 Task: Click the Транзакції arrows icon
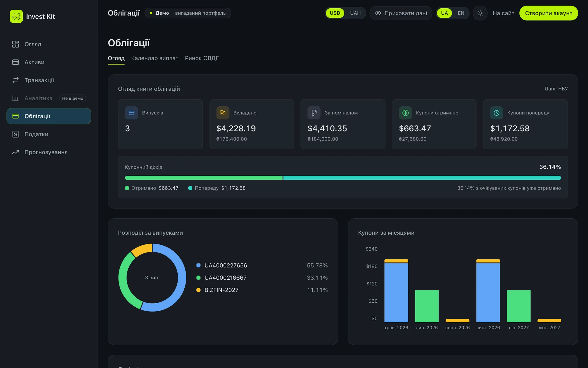point(15,80)
